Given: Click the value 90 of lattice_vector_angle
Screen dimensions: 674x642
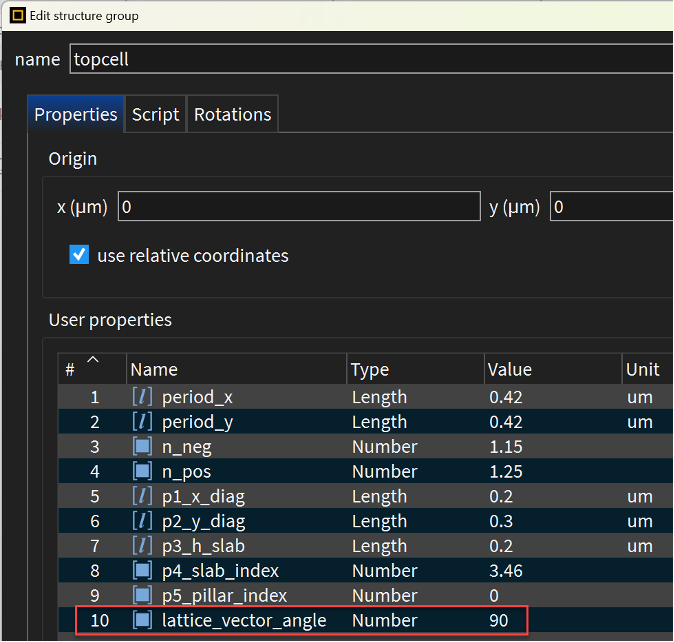Looking at the screenshot, I should [499, 621].
